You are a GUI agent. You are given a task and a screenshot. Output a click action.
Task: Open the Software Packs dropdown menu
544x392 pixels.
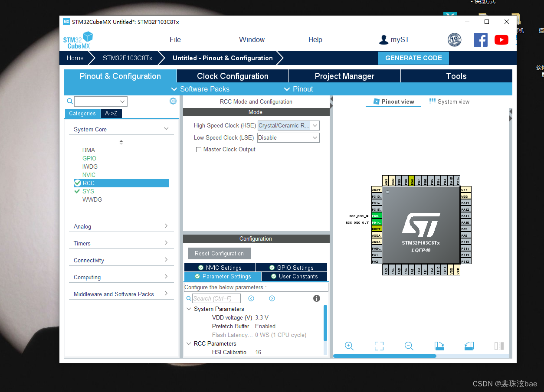[x=200, y=89]
